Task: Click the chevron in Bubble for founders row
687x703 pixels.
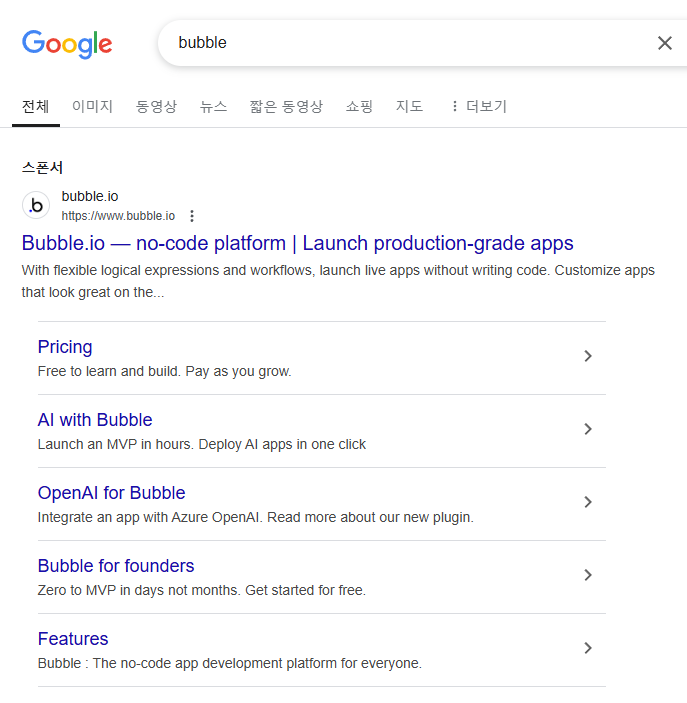Action: tap(588, 575)
